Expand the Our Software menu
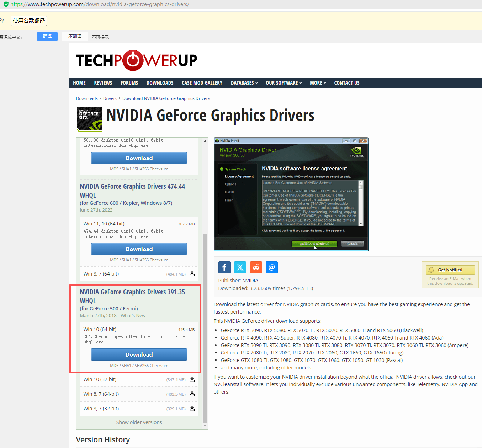Viewport: 482px width, 448px height. 284,83
